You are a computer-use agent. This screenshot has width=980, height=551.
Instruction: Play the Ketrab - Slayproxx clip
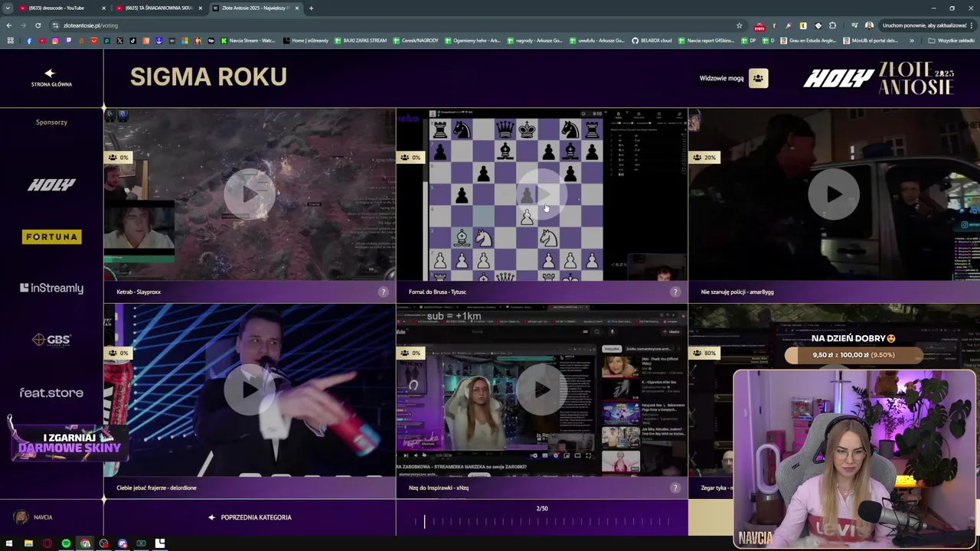(250, 194)
